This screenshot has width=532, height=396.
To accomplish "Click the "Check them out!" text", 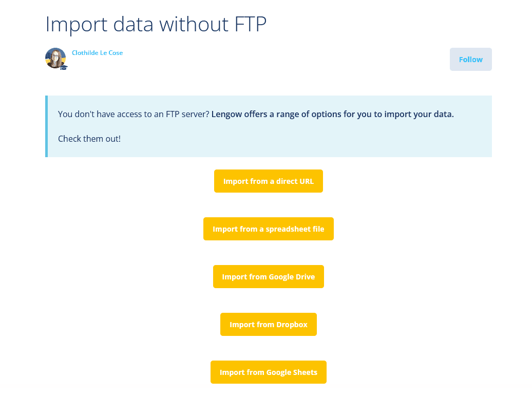I will (x=89, y=139).
